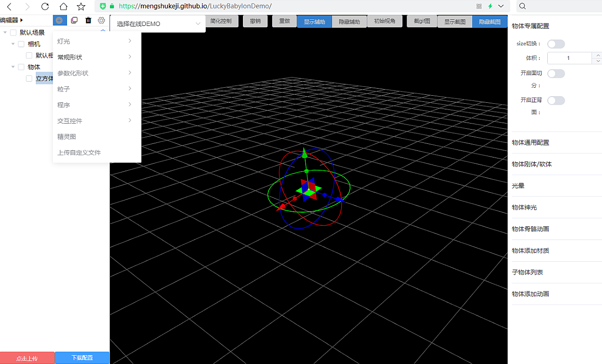Click the blue add-object plus icon

click(59, 20)
